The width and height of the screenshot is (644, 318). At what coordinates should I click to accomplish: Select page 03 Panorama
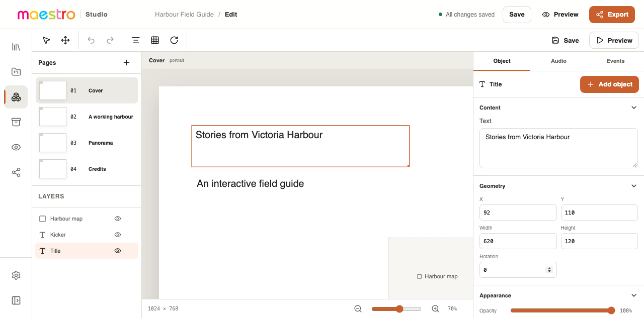point(87,143)
